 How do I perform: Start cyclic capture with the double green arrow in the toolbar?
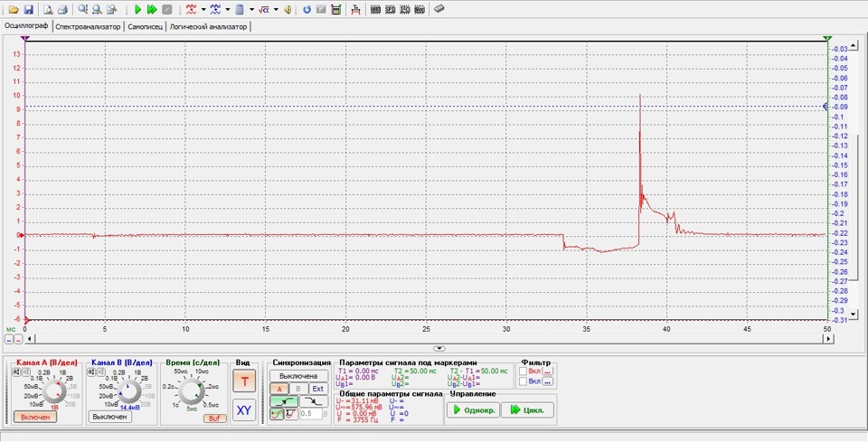pos(152,9)
